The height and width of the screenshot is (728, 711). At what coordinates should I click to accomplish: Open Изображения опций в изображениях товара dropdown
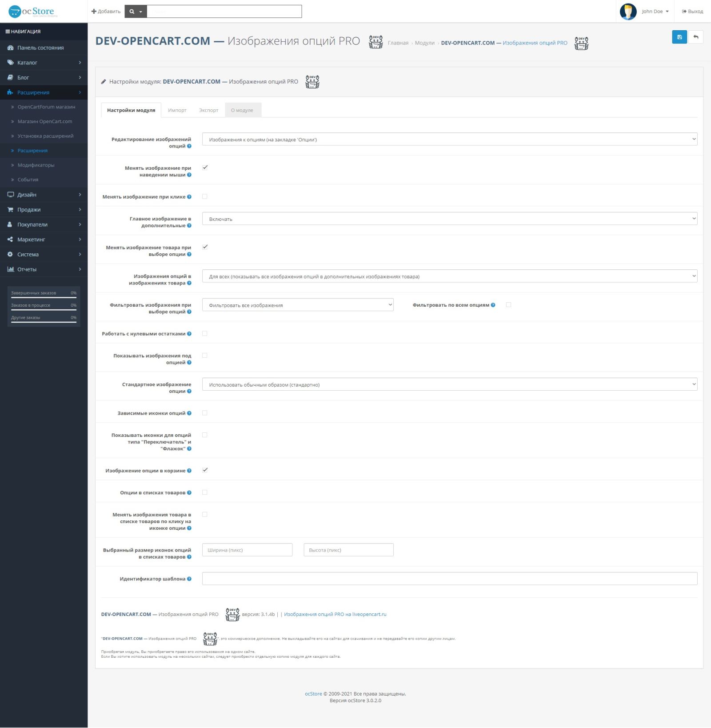point(450,276)
